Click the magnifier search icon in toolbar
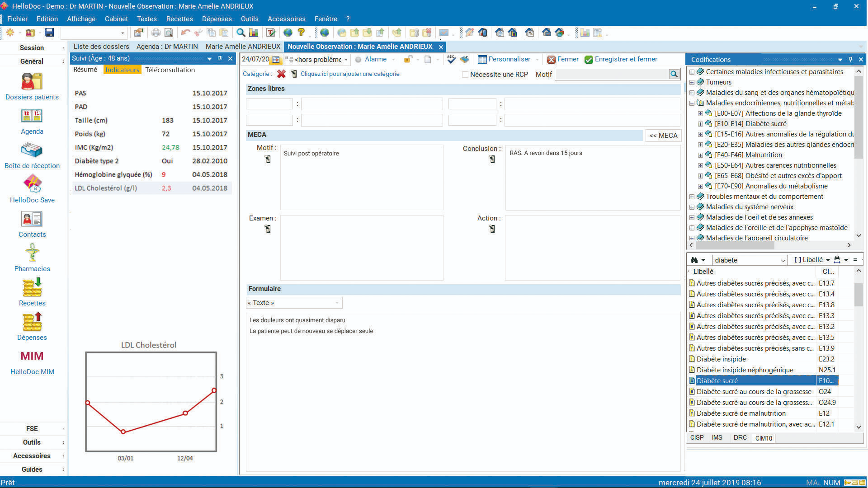The height and width of the screenshot is (488, 868). click(x=241, y=33)
